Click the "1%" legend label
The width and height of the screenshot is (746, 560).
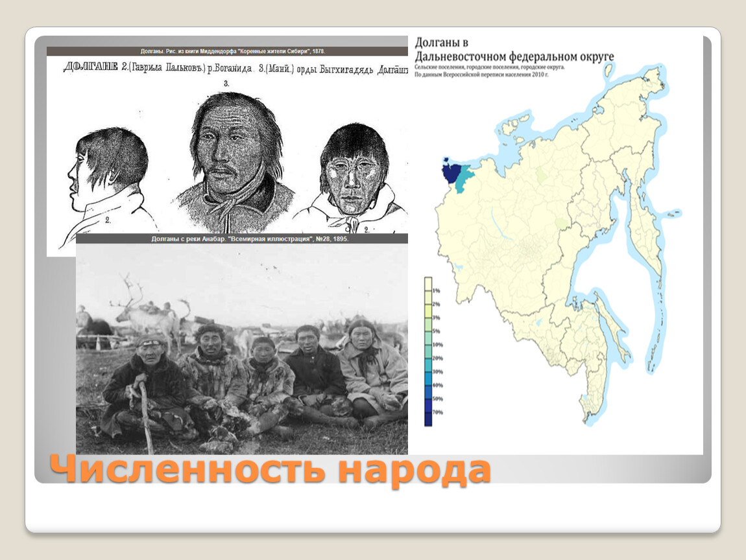pyautogui.click(x=437, y=290)
